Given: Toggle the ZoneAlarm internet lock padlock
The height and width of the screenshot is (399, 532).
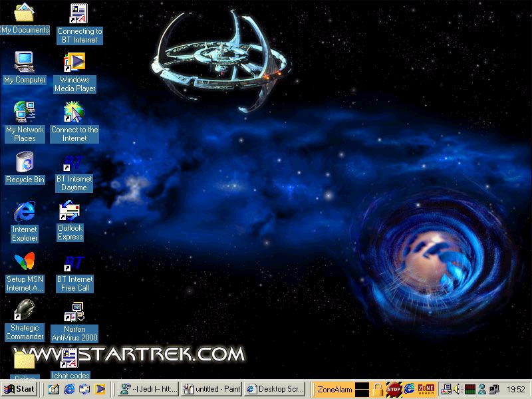Looking at the screenshot, I should tap(378, 389).
